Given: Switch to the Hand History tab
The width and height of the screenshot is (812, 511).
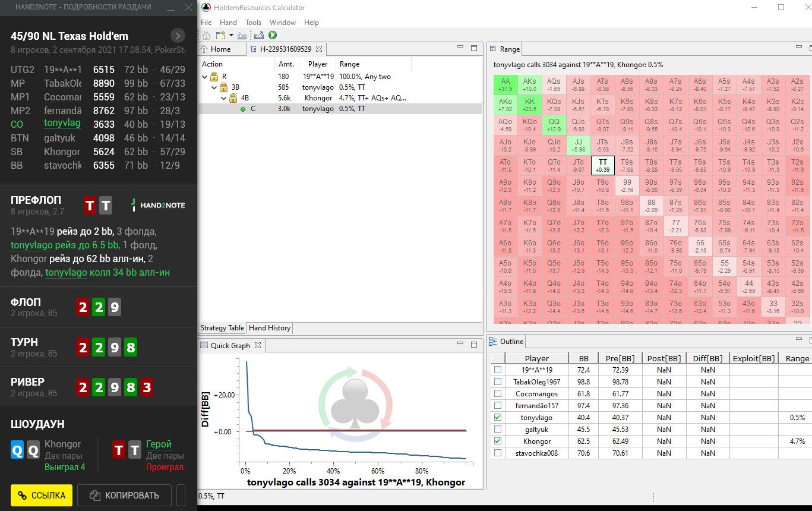Looking at the screenshot, I should 270,328.
